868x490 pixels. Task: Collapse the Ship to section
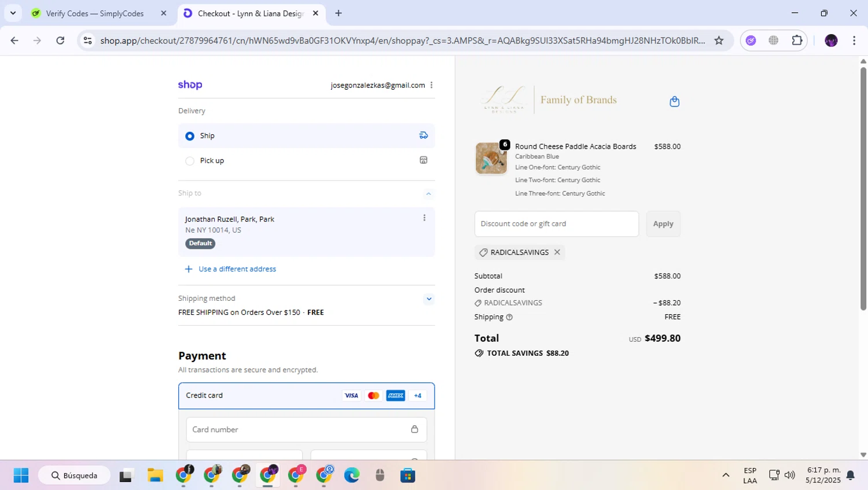[428, 194]
